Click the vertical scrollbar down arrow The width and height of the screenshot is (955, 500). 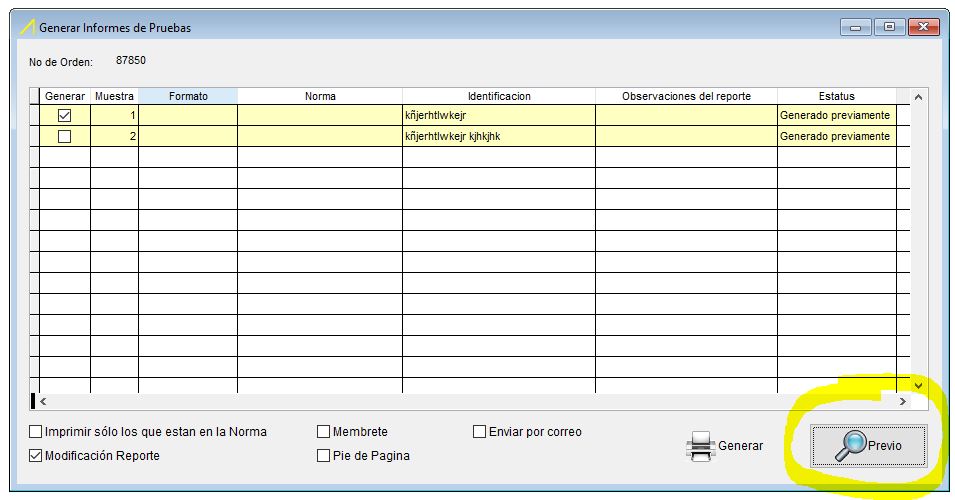(x=918, y=386)
